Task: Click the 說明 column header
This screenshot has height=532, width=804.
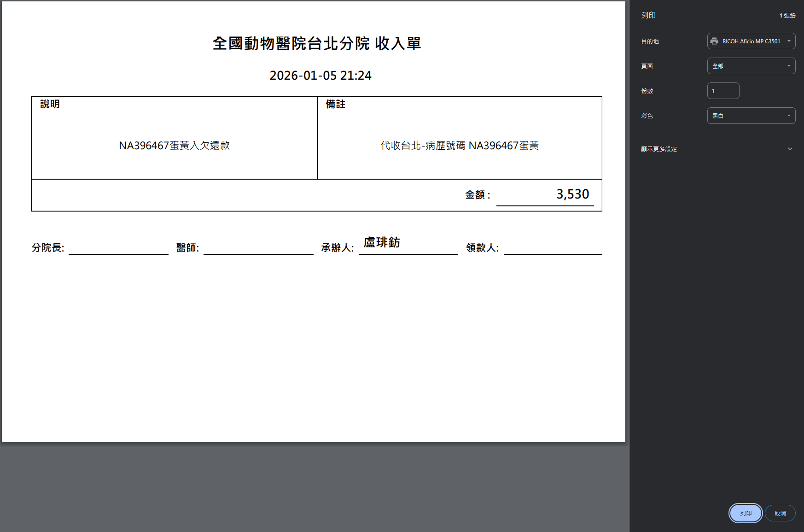Action: coord(50,105)
